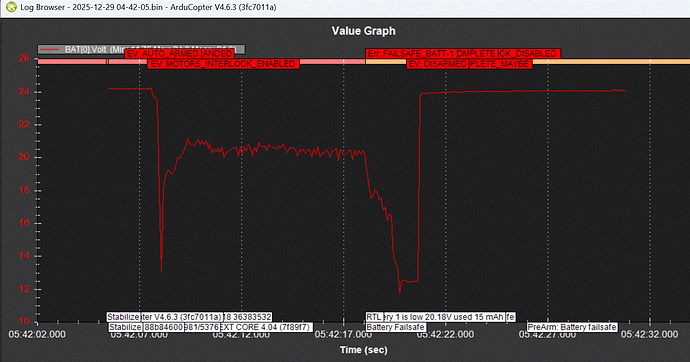Click the 05:42:02.000 time axis label
This screenshot has width=690, height=362.
37,335
